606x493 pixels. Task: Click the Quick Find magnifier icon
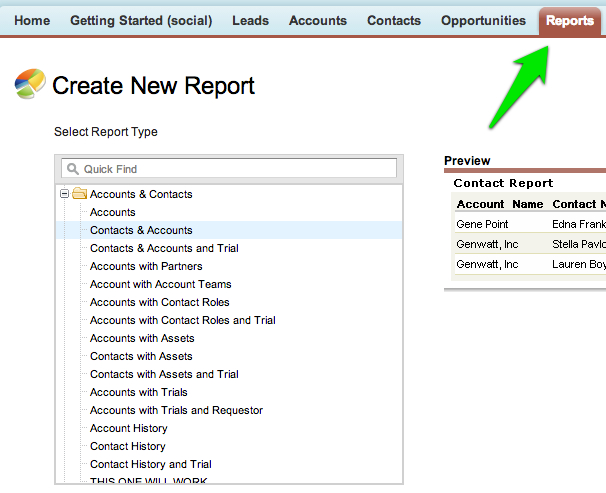click(72, 169)
